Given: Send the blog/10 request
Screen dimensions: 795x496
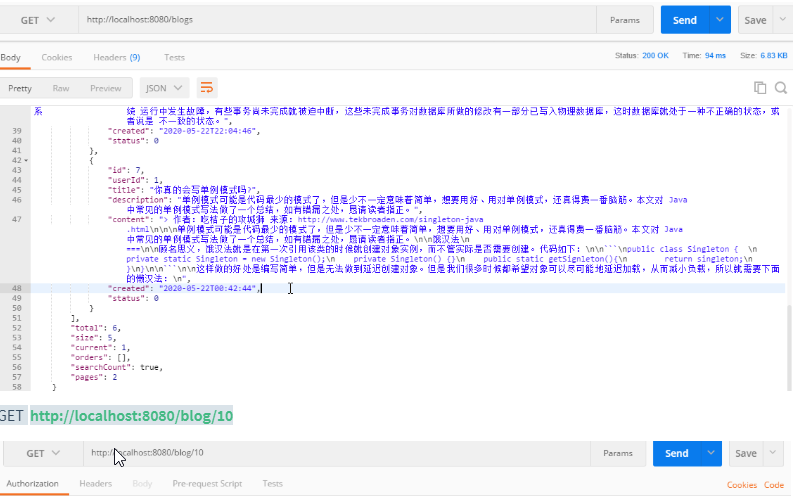Looking at the screenshot, I should click(676, 453).
